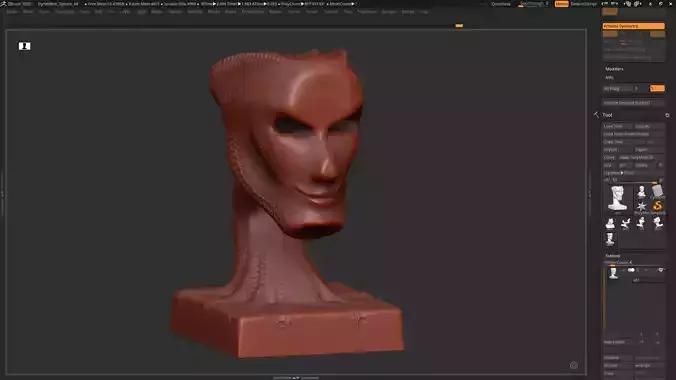Click the GoZ button
The width and height of the screenshot is (676, 380).
pyautogui.click(x=609, y=165)
